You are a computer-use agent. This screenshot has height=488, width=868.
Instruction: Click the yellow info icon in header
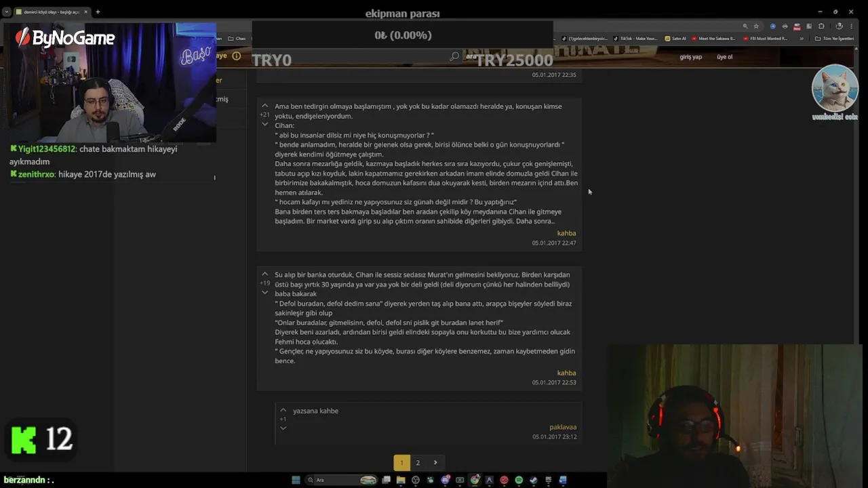[x=236, y=56]
